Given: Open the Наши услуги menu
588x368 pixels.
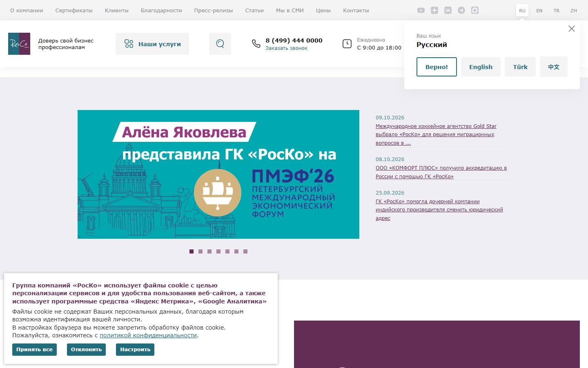Looking at the screenshot, I should coord(152,44).
